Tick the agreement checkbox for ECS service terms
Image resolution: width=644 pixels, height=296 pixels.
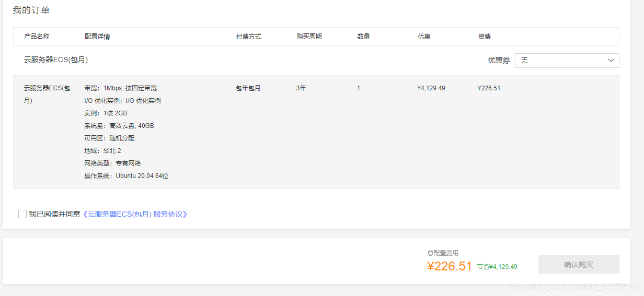point(22,214)
